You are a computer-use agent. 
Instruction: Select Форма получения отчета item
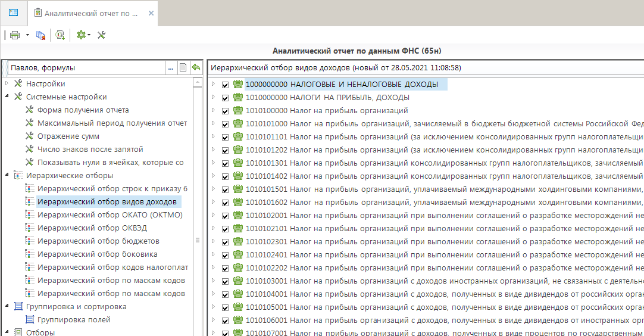tap(83, 110)
